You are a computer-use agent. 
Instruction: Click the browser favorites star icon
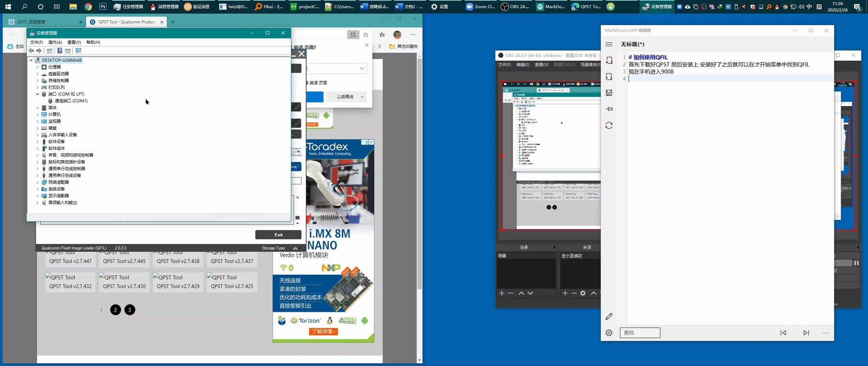365,34
